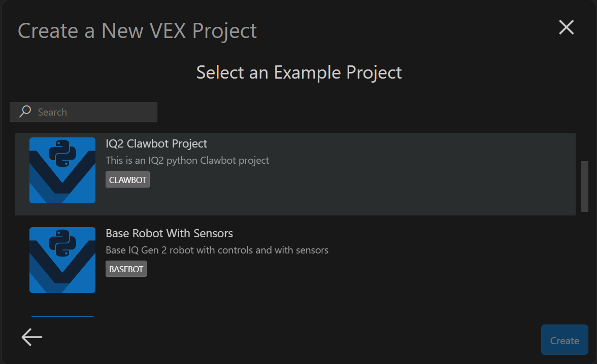Click the Select an Example Project heading

(298, 72)
